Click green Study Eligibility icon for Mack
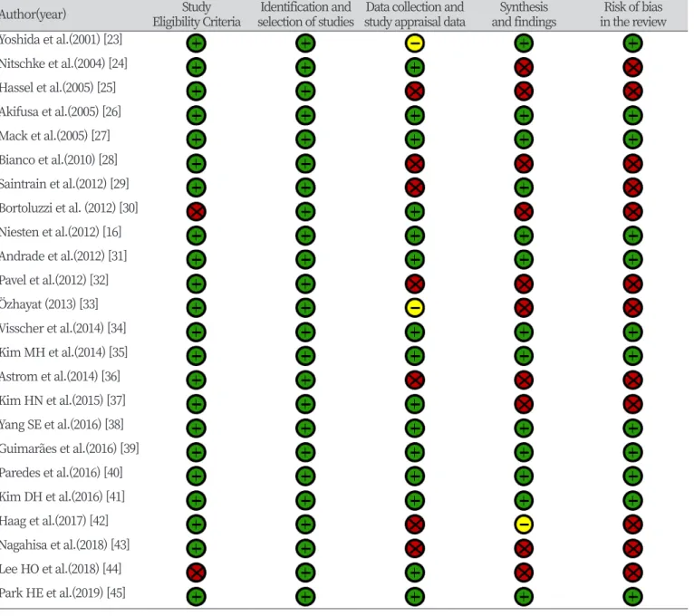The image size is (694, 616). (x=196, y=140)
